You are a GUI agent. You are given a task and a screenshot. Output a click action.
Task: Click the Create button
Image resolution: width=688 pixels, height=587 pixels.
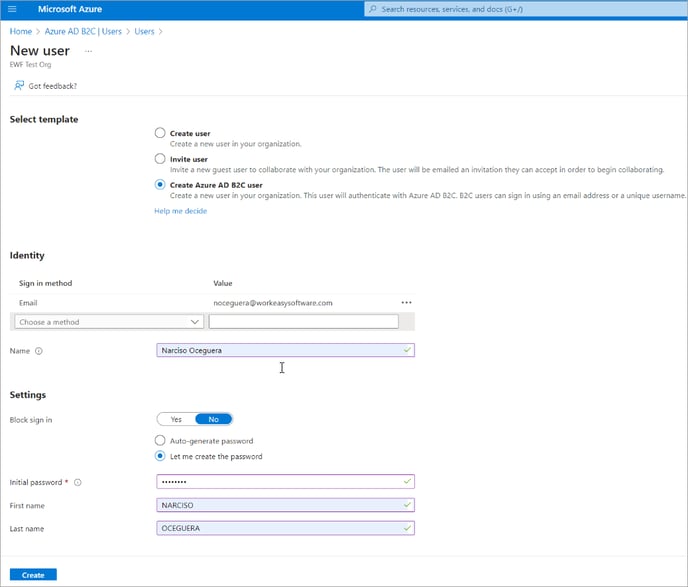33,575
